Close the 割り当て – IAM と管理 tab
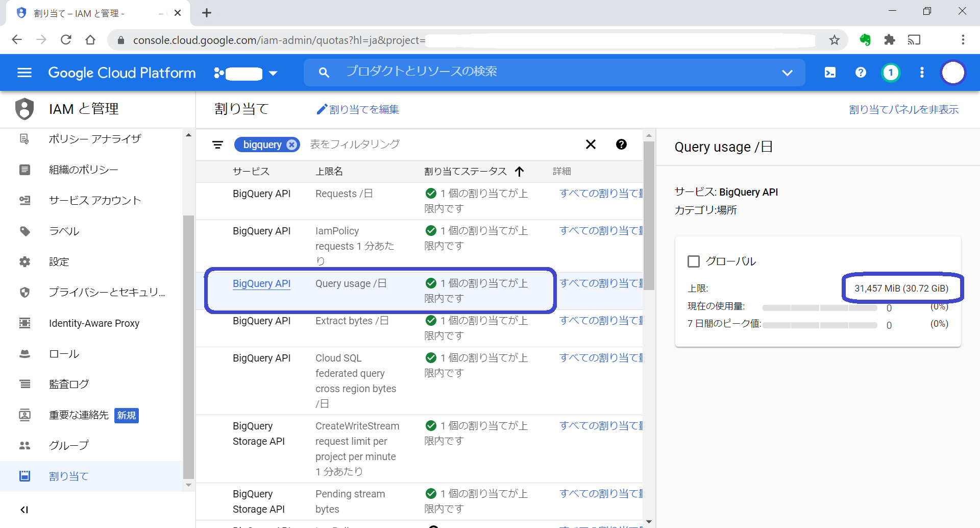Viewport: 980px width, 528px height. click(x=178, y=13)
